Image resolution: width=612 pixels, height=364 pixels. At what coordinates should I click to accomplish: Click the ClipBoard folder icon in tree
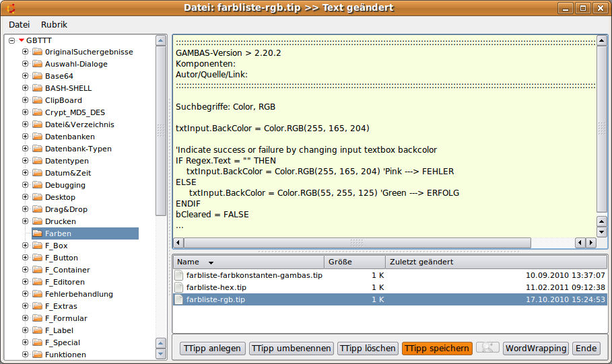[38, 100]
